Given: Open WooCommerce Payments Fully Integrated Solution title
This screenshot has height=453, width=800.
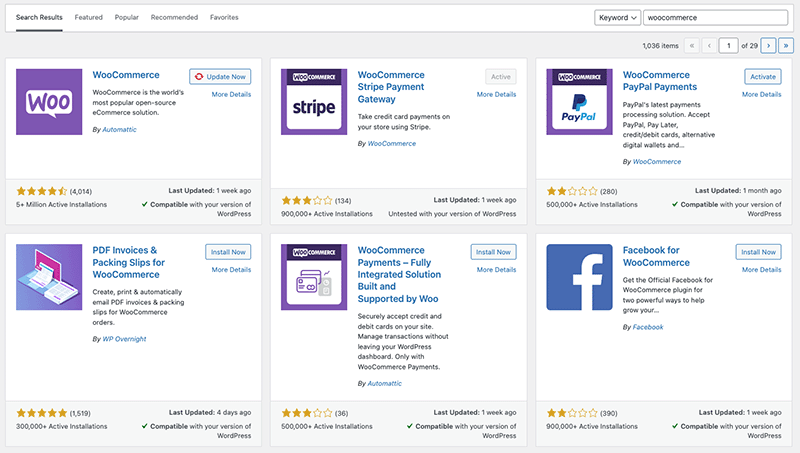Looking at the screenshot, I should [399, 274].
